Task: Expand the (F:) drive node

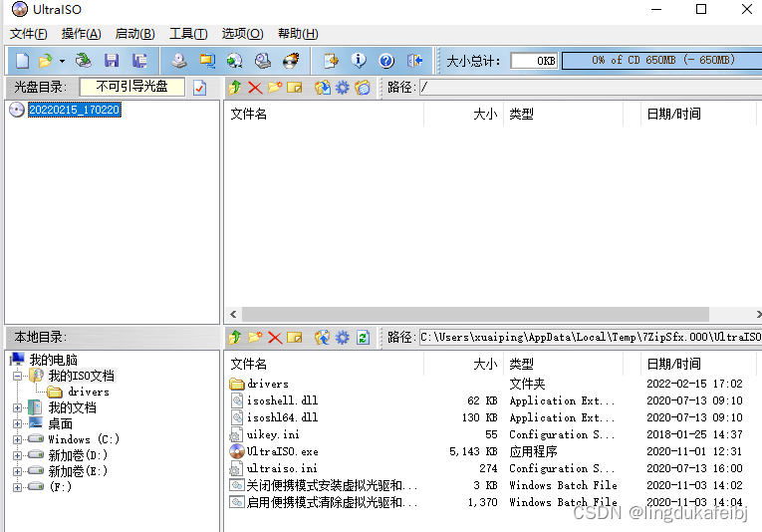Action: pyautogui.click(x=18, y=487)
